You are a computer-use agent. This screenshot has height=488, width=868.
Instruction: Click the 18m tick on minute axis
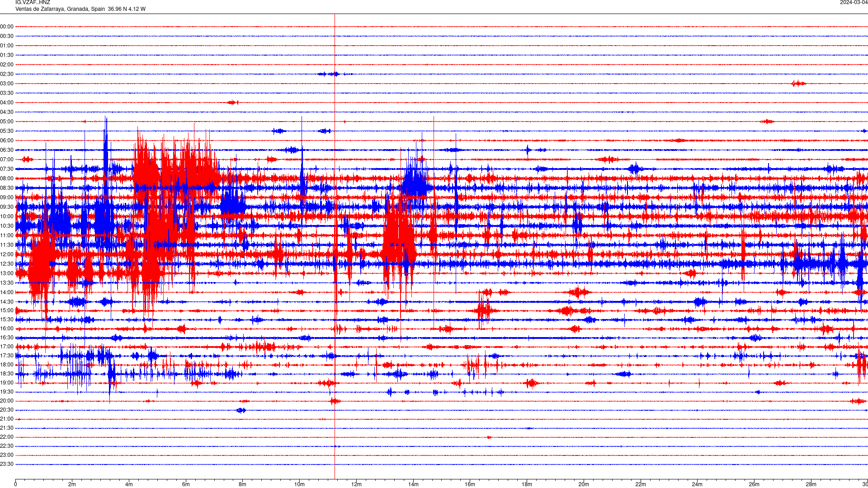click(x=527, y=484)
